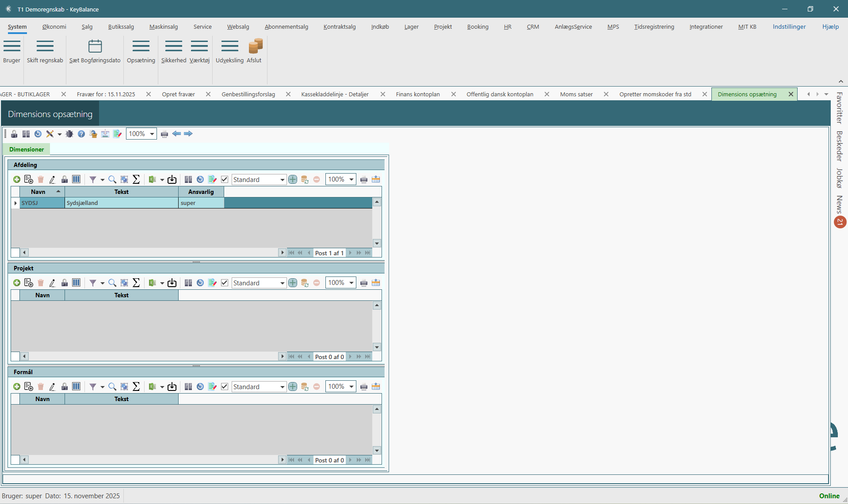Click the sum (sigma) icon in Formål toolbar
The image size is (848, 504).
click(x=136, y=387)
